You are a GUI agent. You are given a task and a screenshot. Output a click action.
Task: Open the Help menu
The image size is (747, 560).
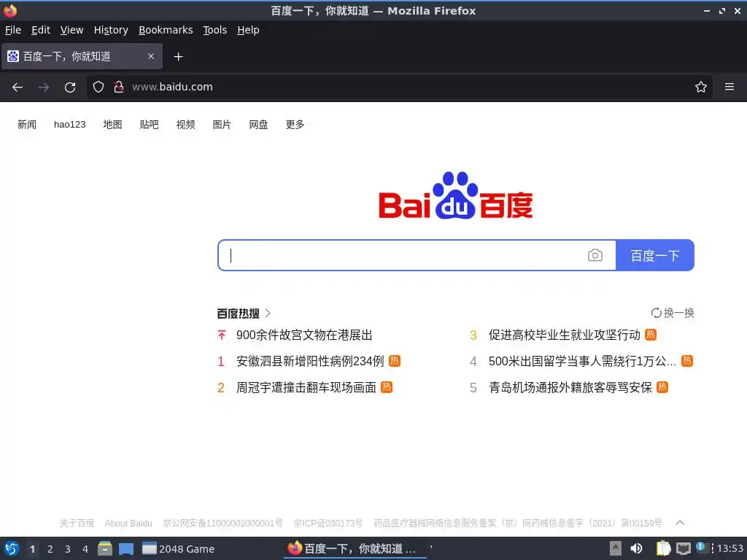(x=248, y=30)
